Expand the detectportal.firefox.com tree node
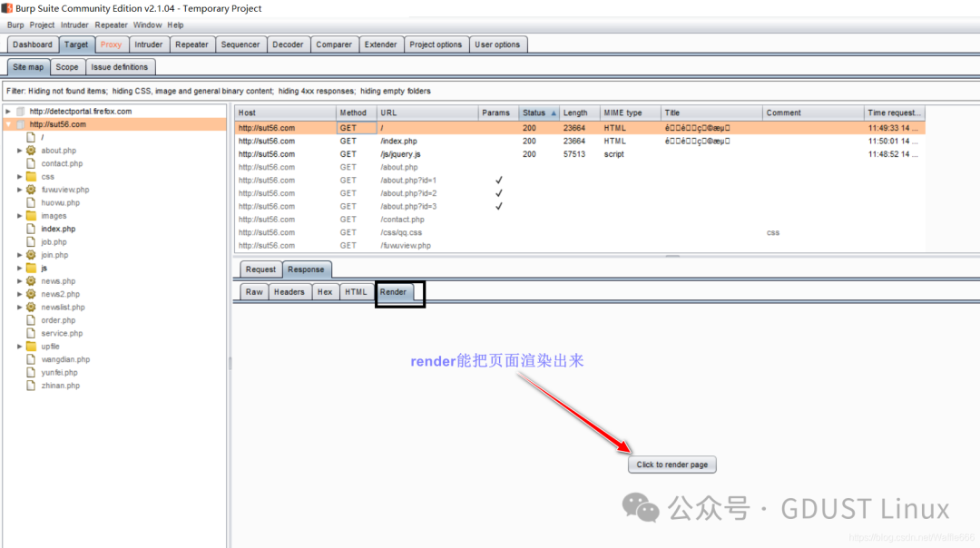The image size is (980, 548). point(8,112)
